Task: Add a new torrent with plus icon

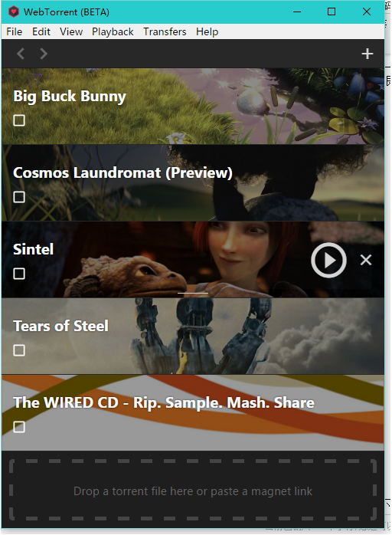Action: (367, 54)
